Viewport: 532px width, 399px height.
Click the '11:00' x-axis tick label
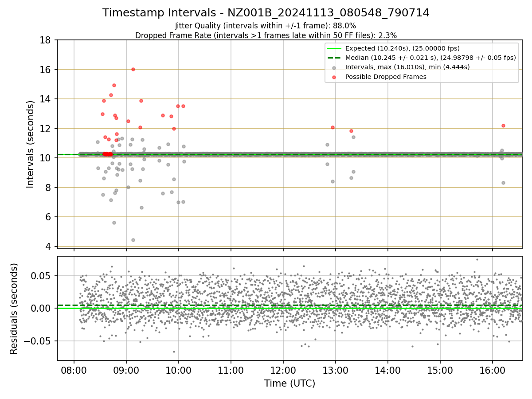pos(231,370)
